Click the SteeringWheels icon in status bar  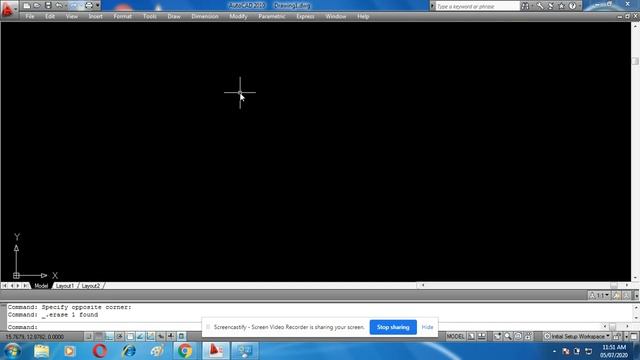point(518,336)
